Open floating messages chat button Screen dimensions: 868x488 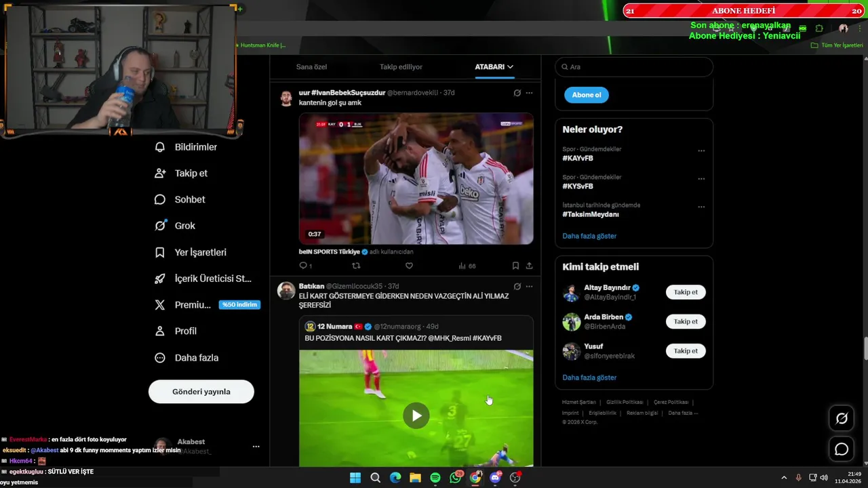pos(842,449)
